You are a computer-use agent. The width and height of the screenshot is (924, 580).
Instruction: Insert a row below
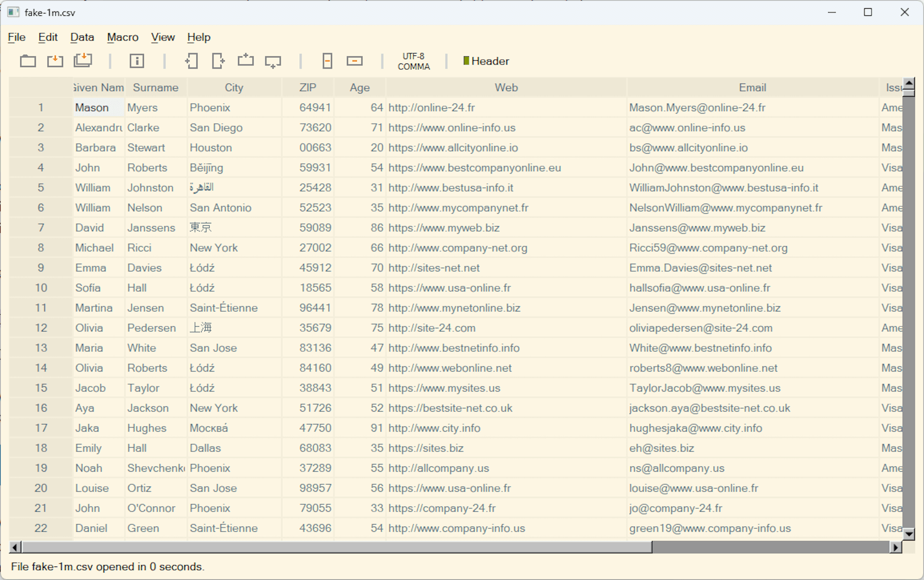(273, 62)
